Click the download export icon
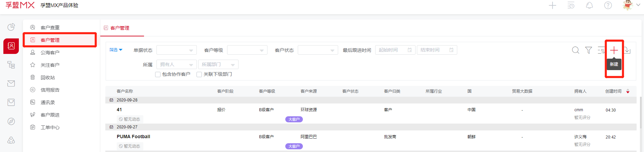 click(x=628, y=50)
